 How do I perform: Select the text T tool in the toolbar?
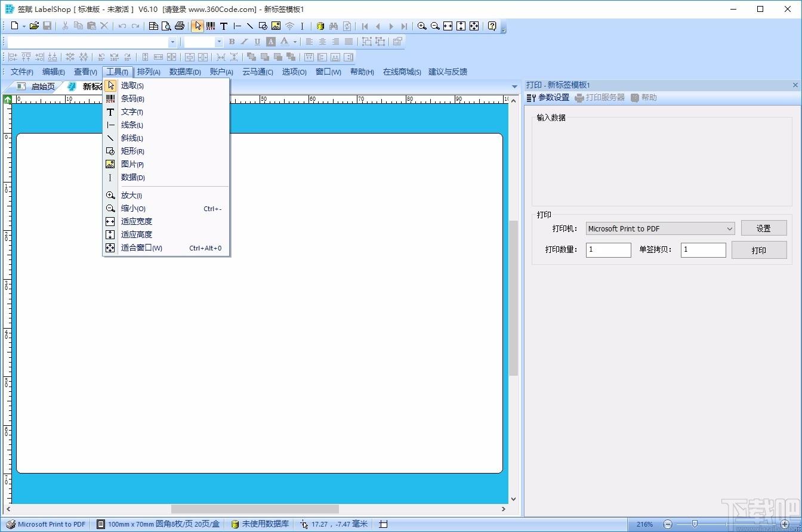pos(224,26)
